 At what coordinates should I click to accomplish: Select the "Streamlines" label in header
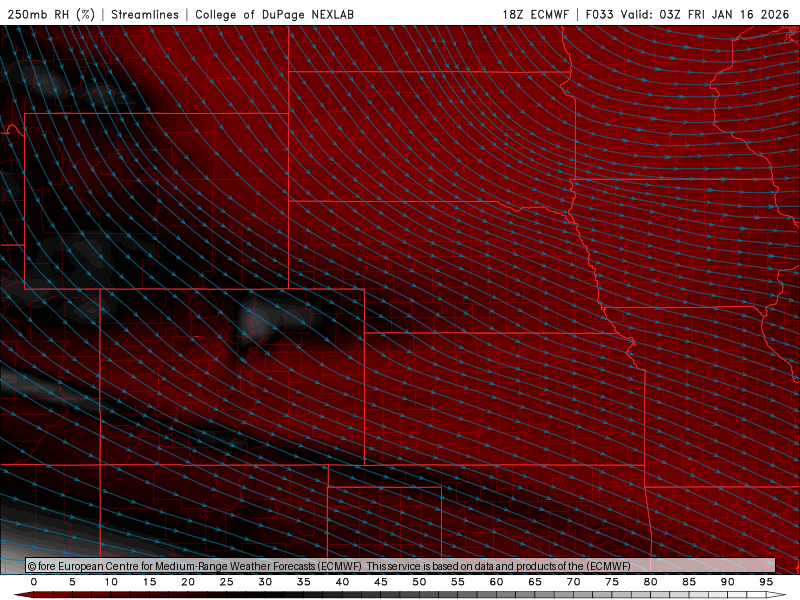tap(145, 14)
